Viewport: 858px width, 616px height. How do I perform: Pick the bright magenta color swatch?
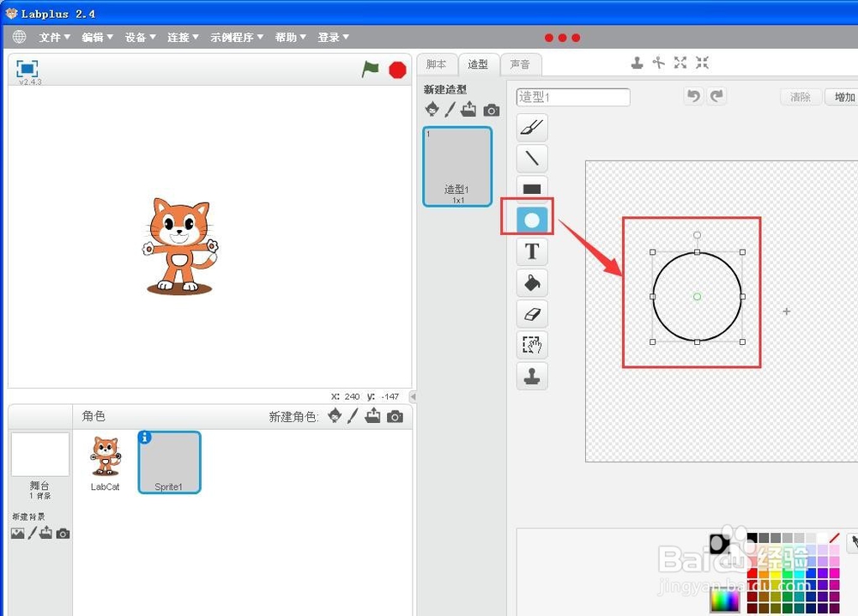click(x=834, y=573)
